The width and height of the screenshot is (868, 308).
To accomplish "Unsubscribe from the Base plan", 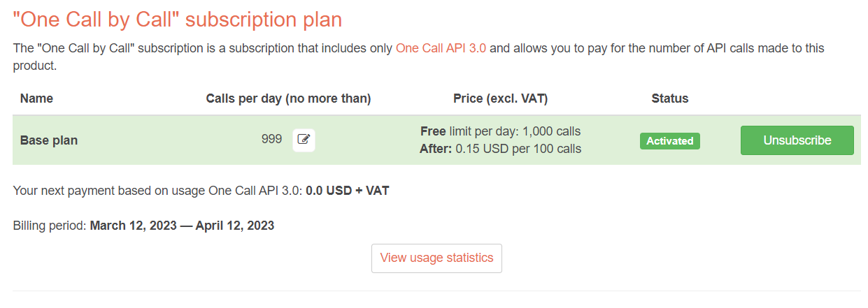I will pos(797,140).
